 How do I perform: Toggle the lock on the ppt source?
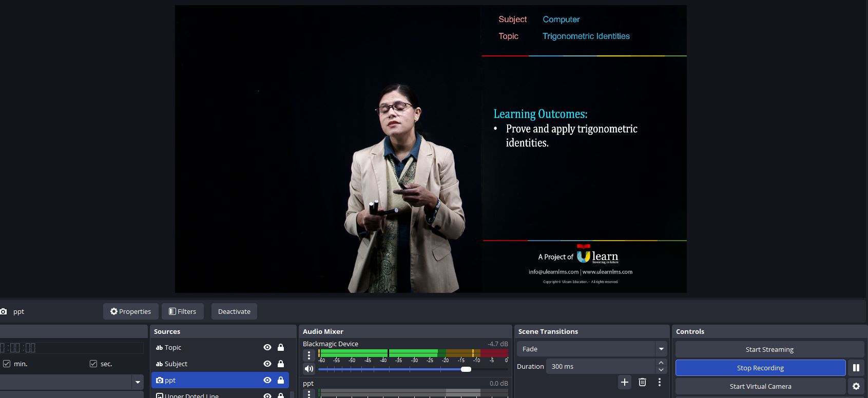point(281,380)
